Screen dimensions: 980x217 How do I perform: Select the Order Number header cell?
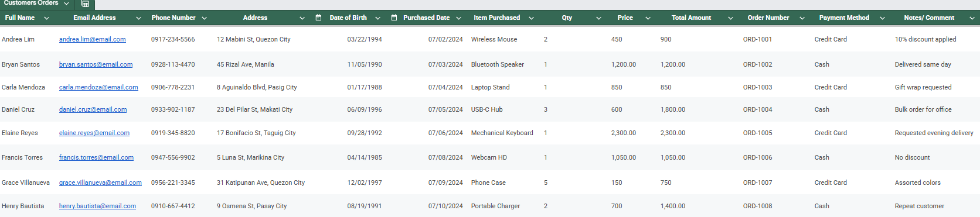[x=768, y=18]
